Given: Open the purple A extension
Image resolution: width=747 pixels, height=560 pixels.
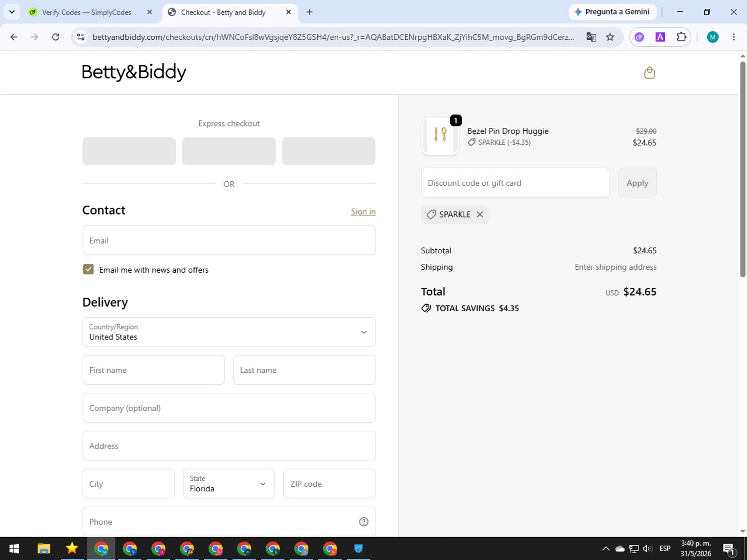Looking at the screenshot, I should tap(660, 37).
